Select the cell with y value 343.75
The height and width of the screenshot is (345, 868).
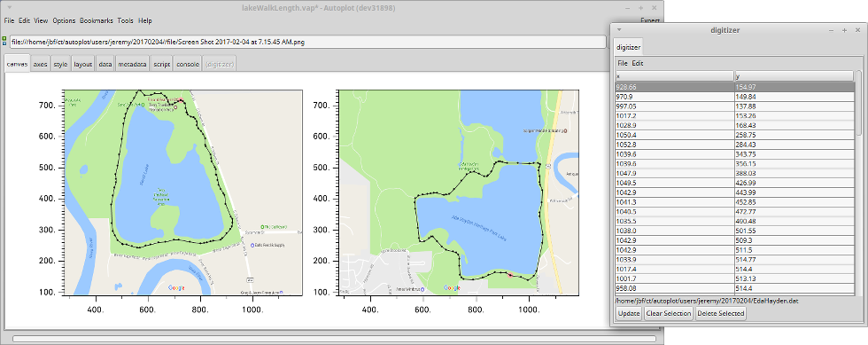point(794,154)
